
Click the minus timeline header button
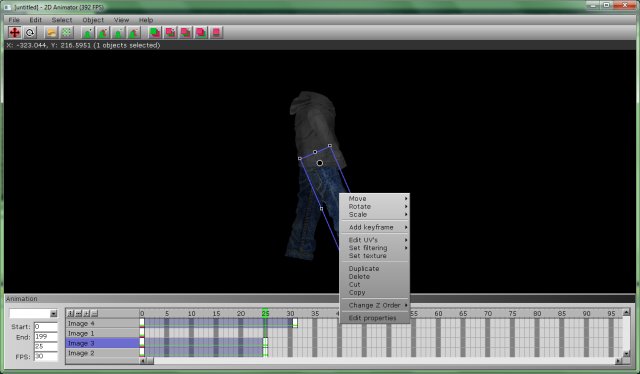point(95,314)
